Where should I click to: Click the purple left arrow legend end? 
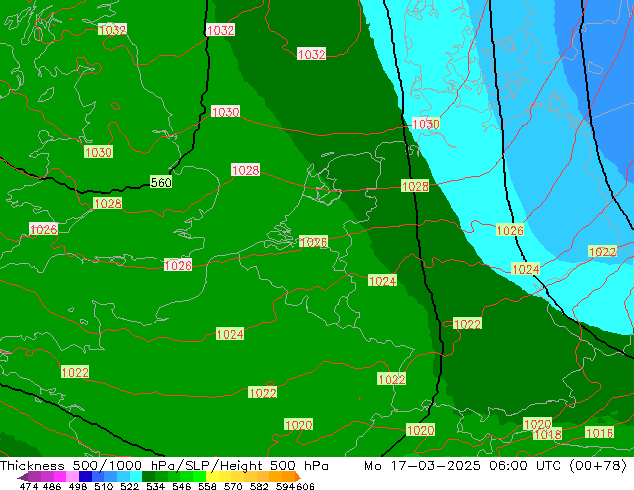click(22, 477)
